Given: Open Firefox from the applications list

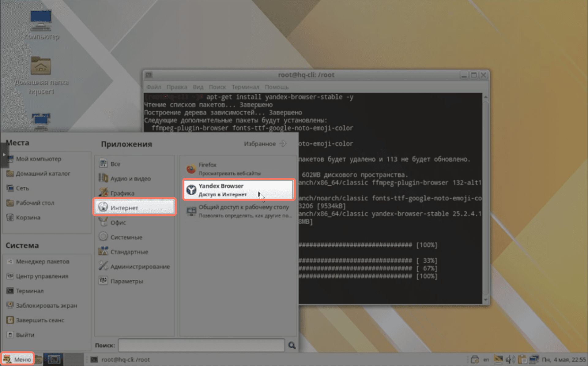Looking at the screenshot, I should [239, 169].
